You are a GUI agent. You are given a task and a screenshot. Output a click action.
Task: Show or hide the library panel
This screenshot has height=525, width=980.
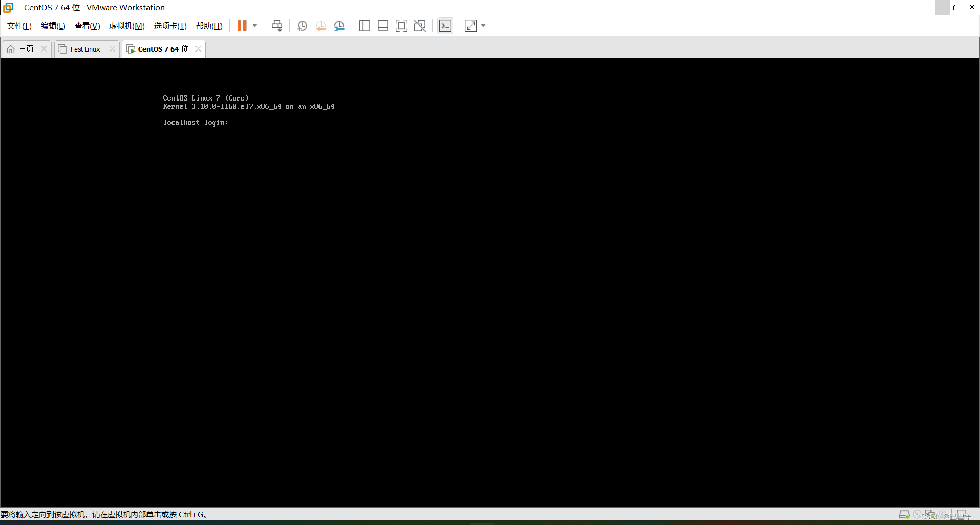[x=364, y=26]
